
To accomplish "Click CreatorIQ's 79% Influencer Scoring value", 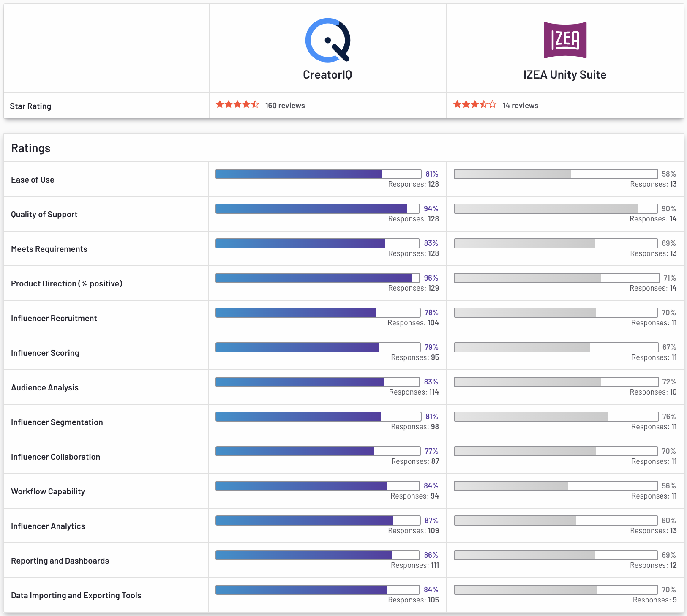I will (431, 347).
